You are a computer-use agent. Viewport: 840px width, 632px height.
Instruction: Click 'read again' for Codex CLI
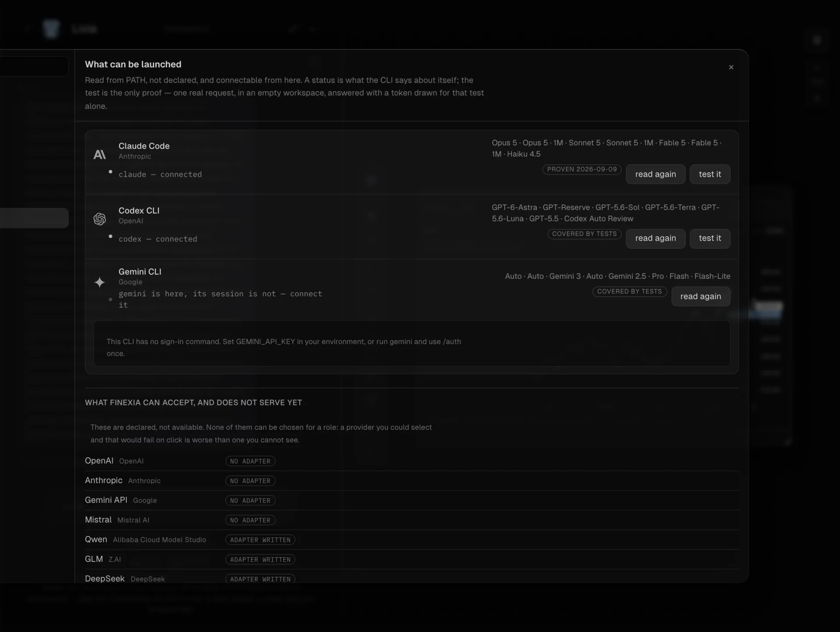pyautogui.click(x=655, y=239)
